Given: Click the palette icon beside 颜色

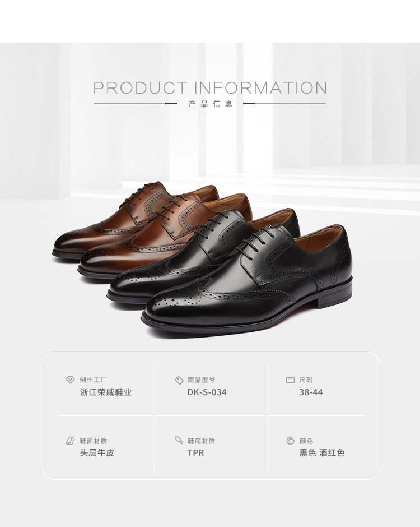Looking at the screenshot, I should tap(291, 441).
